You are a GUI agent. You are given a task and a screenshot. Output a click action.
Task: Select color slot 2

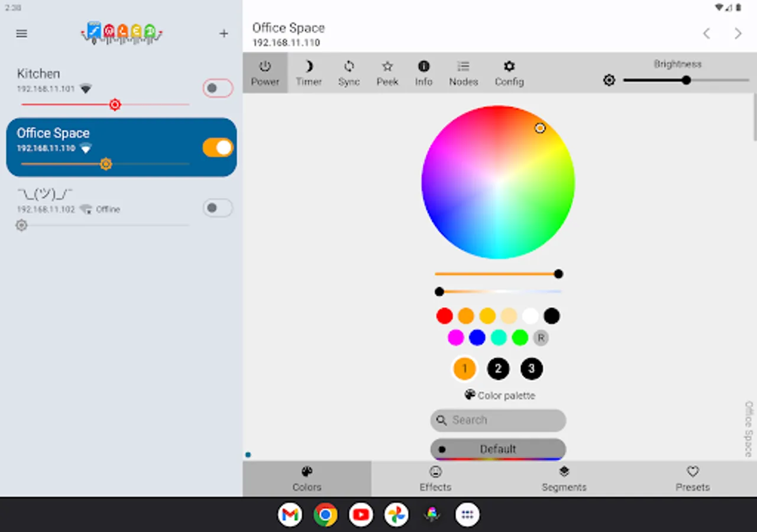tap(498, 369)
